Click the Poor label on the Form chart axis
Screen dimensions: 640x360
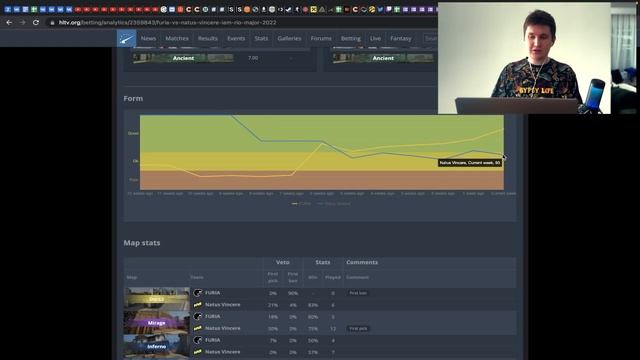(x=133, y=180)
